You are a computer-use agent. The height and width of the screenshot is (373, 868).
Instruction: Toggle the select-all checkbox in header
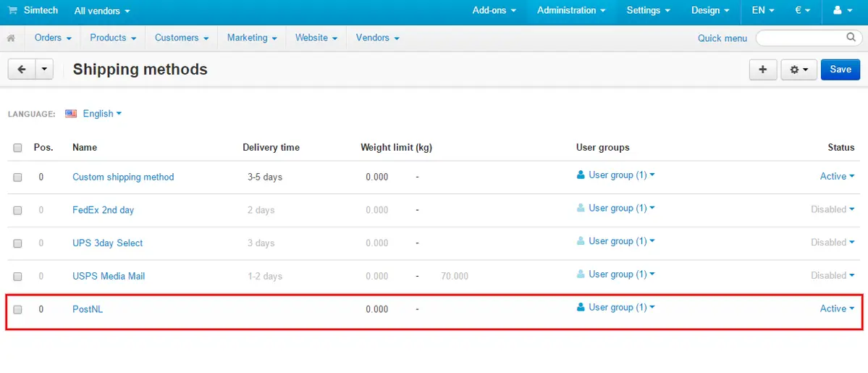18,148
